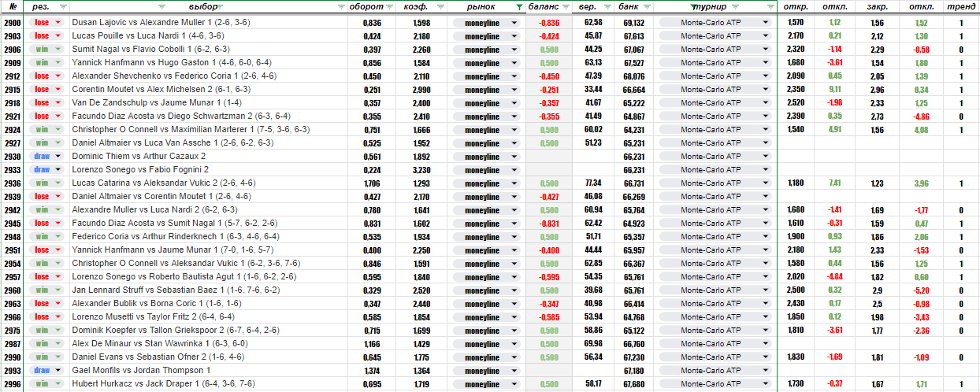Open the active filter icon in рынок header
Image resolution: width=980 pixels, height=392 pixels.
pyautogui.click(x=518, y=6)
